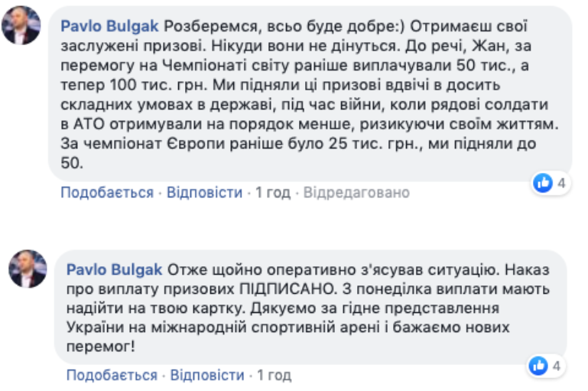Click the thumbs-up reaction icon on second comment

538,367
